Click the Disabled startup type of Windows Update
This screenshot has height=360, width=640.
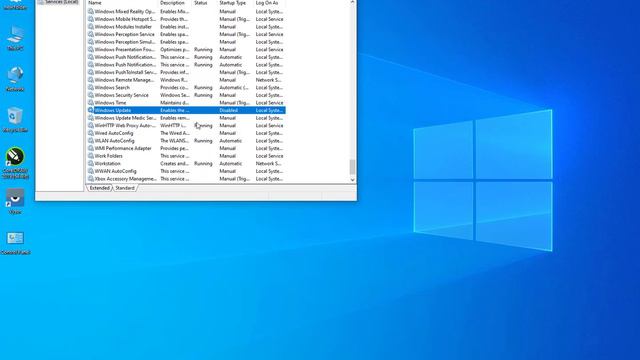pyautogui.click(x=229, y=110)
